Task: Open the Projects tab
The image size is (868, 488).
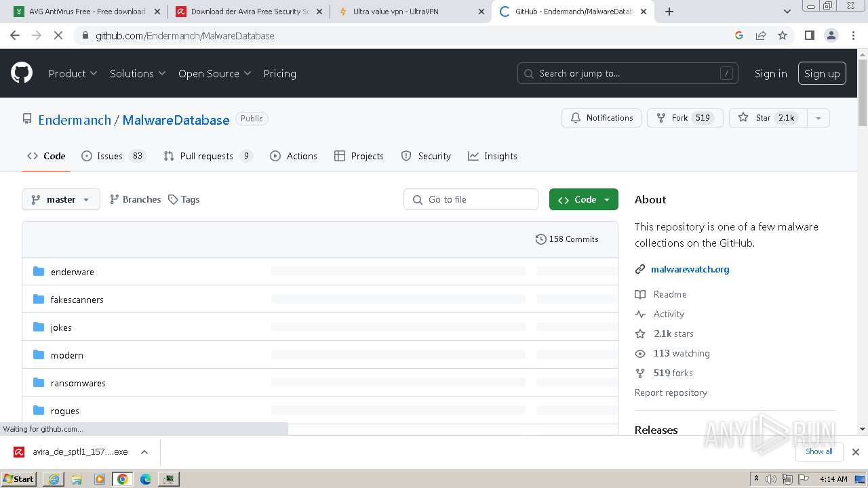Action: (x=359, y=156)
